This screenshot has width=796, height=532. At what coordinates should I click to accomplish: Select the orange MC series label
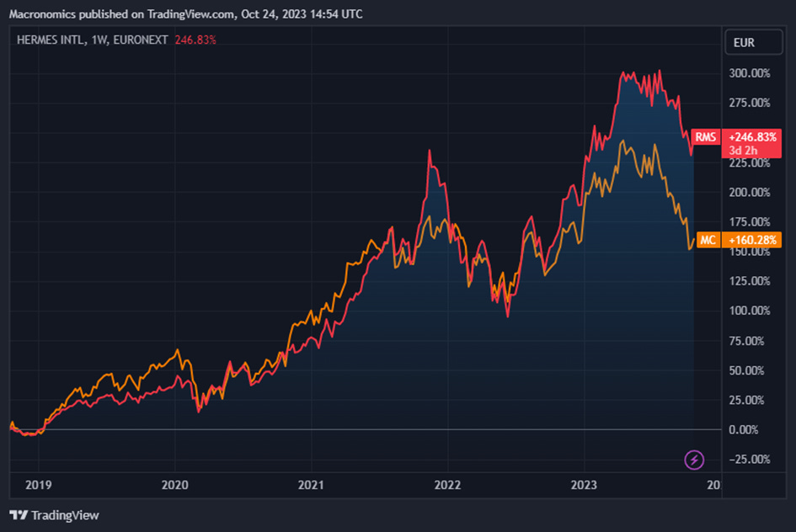[x=708, y=240]
